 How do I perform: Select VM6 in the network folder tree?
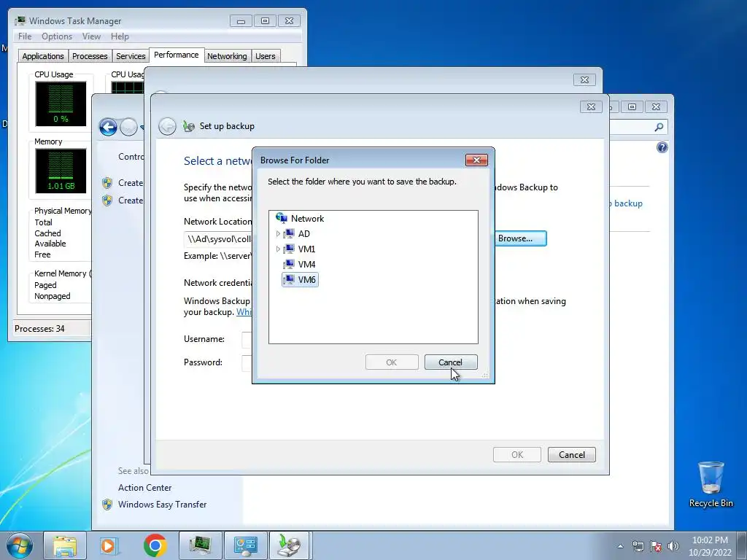(300, 279)
